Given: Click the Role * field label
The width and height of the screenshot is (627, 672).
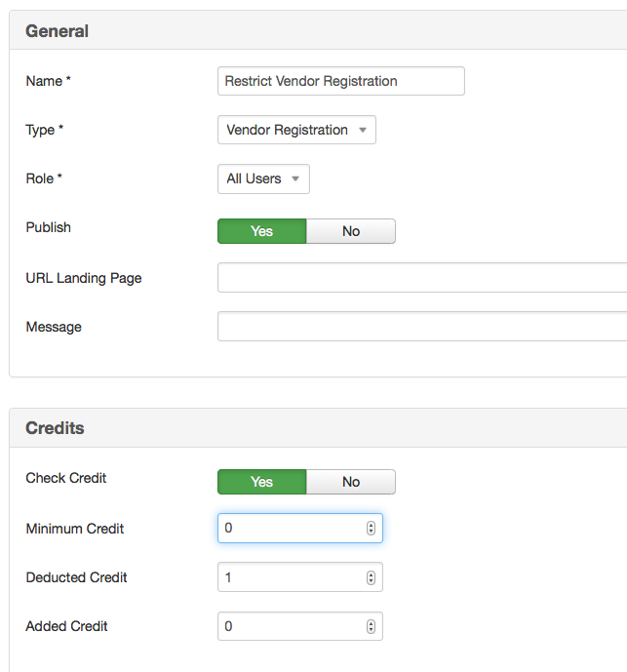Looking at the screenshot, I should tap(44, 178).
